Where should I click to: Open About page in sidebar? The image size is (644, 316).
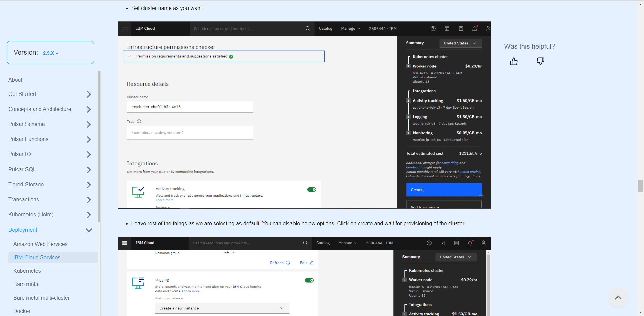click(15, 80)
